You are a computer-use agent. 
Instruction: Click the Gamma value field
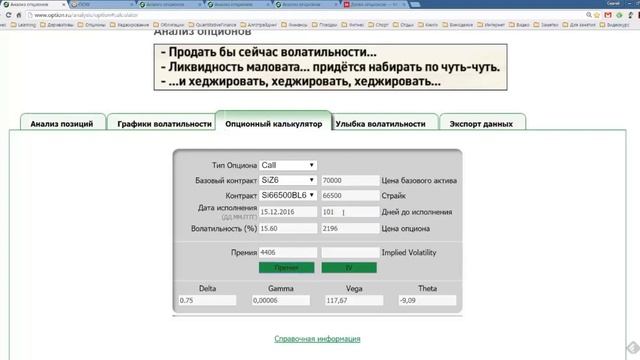(x=281, y=300)
